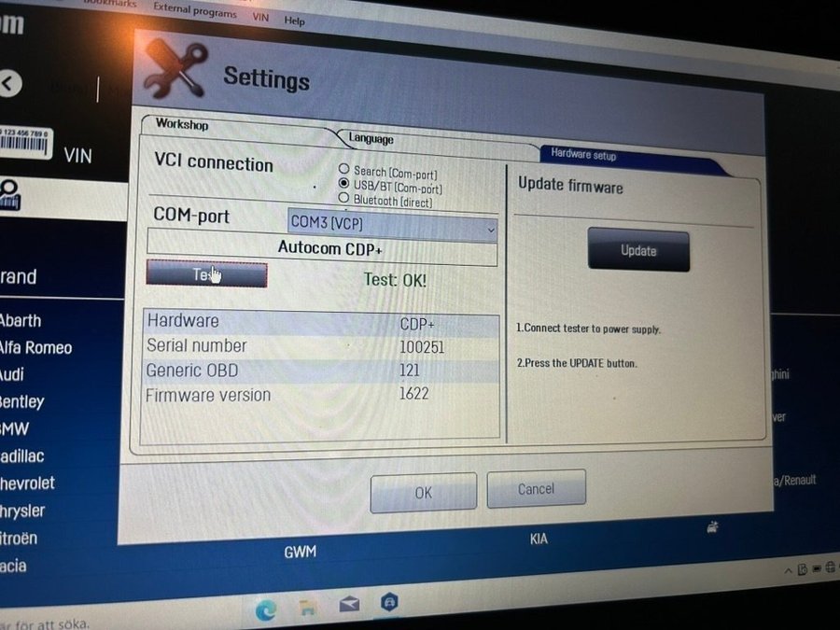Click the back arrow icon
Viewport: 840px width, 630px height.
click(x=8, y=85)
